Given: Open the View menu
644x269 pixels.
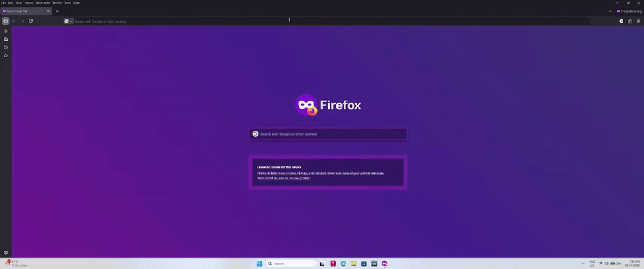Looking at the screenshot, I should (x=19, y=2).
